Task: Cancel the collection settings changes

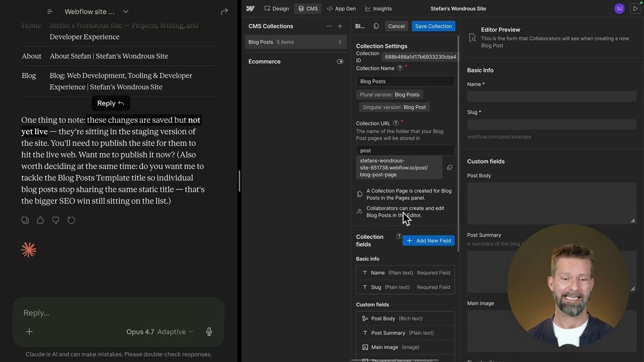Action: (396, 26)
